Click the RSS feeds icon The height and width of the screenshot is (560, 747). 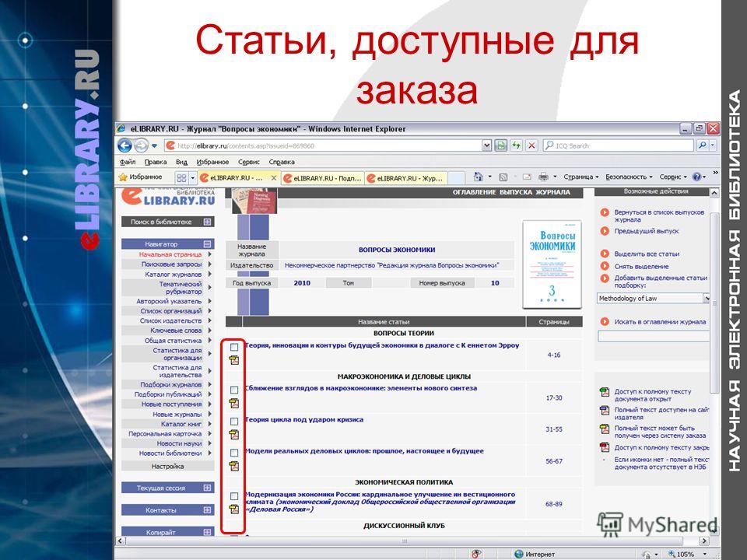503,177
